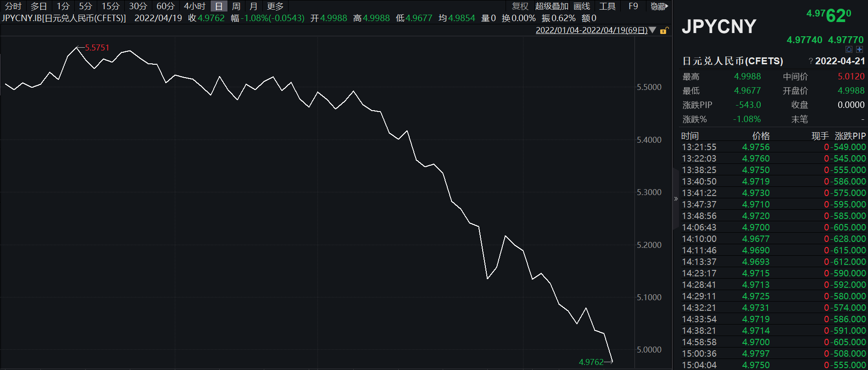
Task: Click the date range 2022/01/04-2022/04/19 link
Action: click(x=591, y=30)
